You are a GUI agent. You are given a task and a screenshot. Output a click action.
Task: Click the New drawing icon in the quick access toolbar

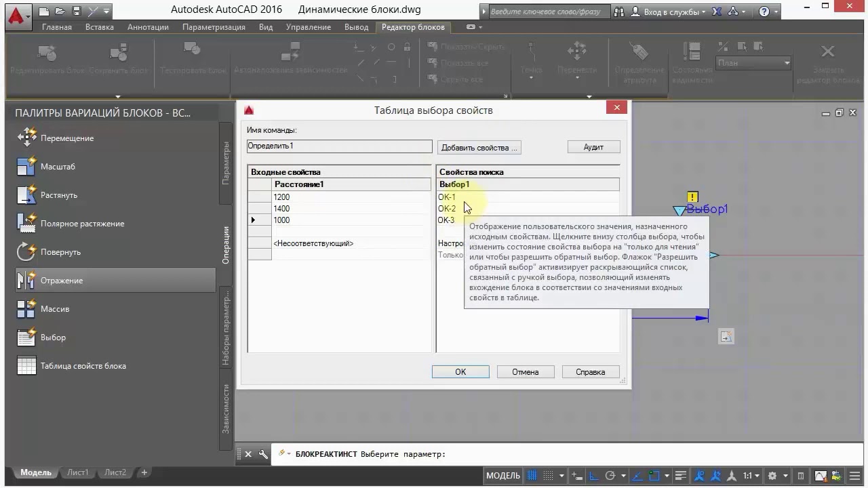(44, 12)
